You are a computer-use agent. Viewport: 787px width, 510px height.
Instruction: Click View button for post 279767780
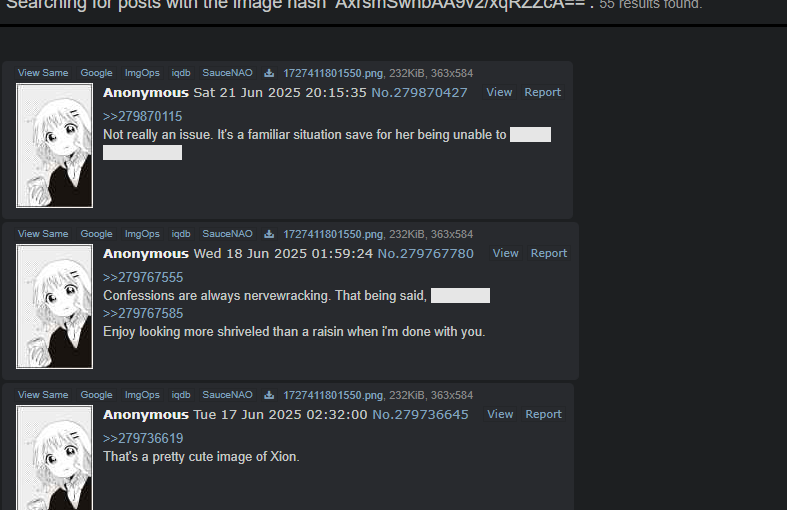(505, 253)
